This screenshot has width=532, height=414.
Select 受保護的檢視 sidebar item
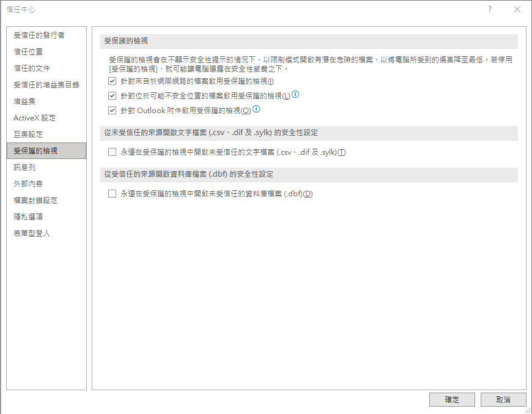tap(46, 150)
